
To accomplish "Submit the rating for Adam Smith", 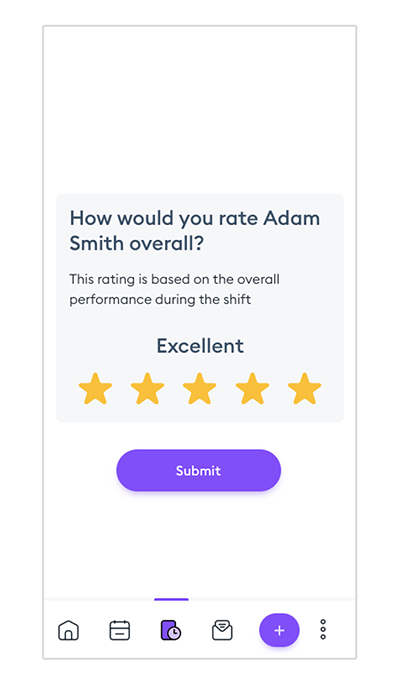I will tap(198, 470).
